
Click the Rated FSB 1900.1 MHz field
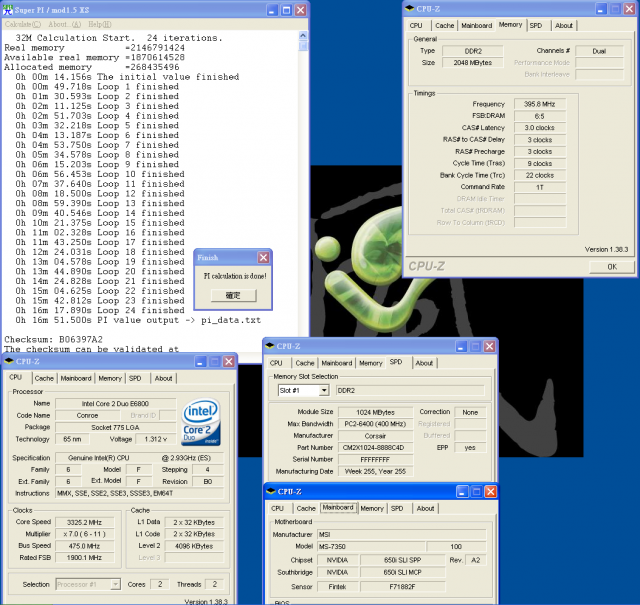tap(84, 558)
